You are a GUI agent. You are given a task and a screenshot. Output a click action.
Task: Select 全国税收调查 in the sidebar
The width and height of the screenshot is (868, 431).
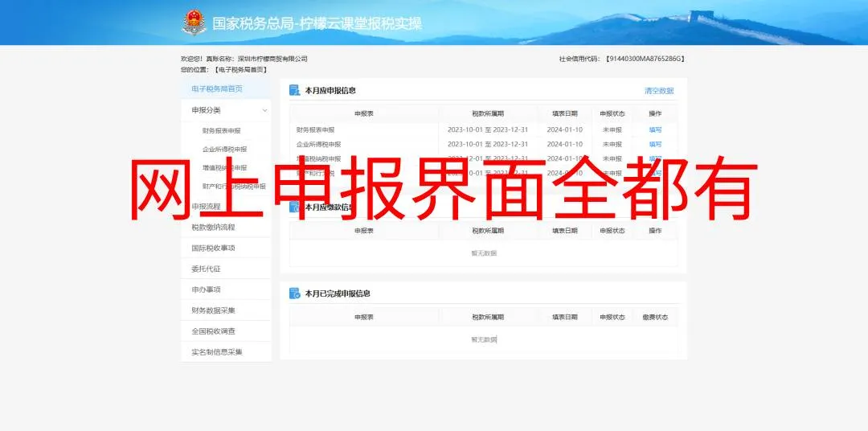[x=213, y=331]
